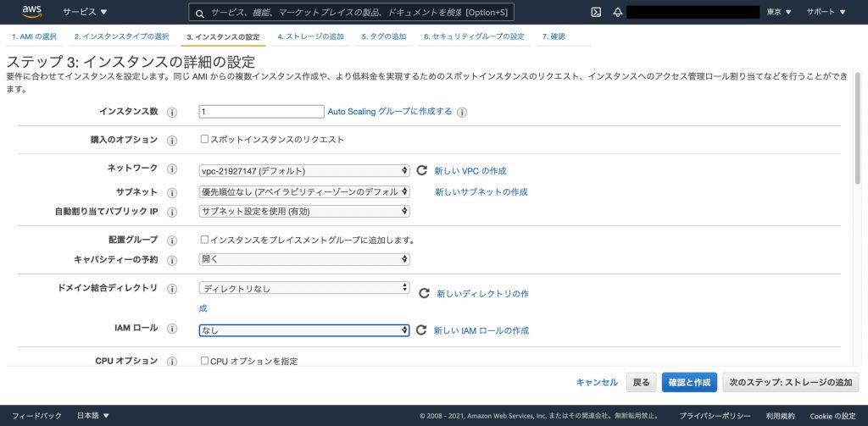The width and height of the screenshot is (868, 426).
Task: Click the refresh icon next to ネットワーク
Action: click(422, 170)
